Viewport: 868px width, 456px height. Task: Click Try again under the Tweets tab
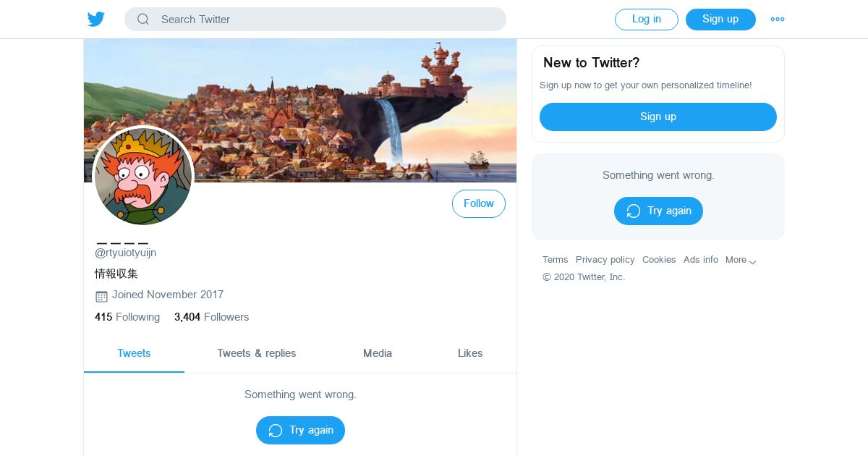click(300, 430)
